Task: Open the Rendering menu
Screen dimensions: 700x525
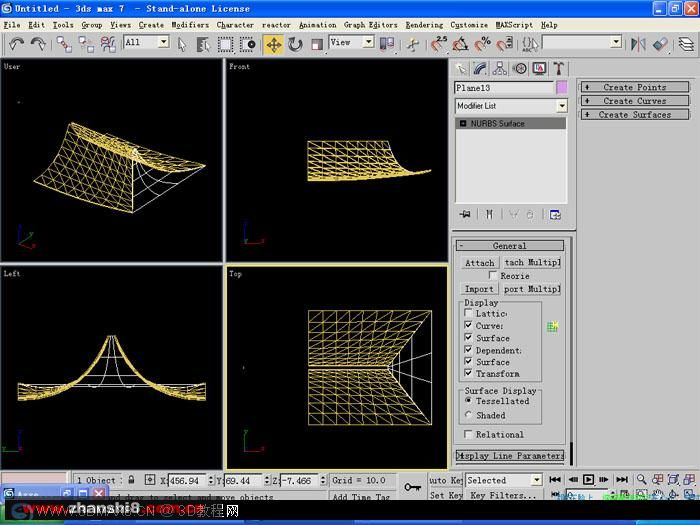Action: (x=424, y=25)
